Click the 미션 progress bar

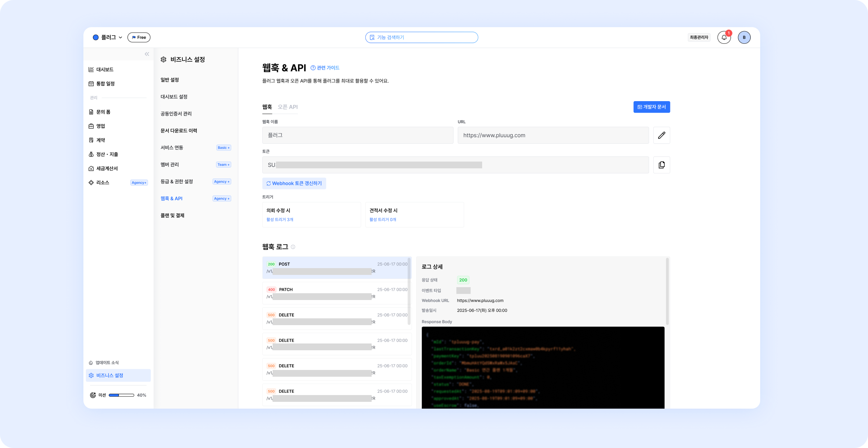[121, 395]
